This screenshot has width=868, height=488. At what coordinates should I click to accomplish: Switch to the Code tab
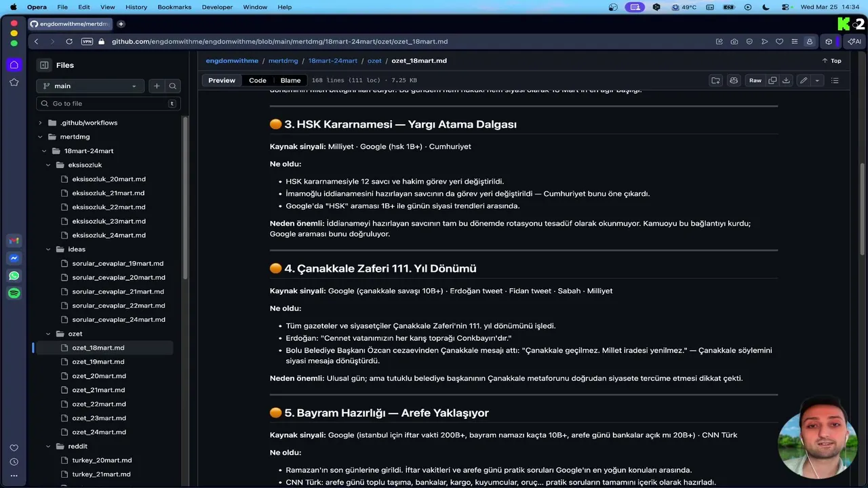click(258, 80)
